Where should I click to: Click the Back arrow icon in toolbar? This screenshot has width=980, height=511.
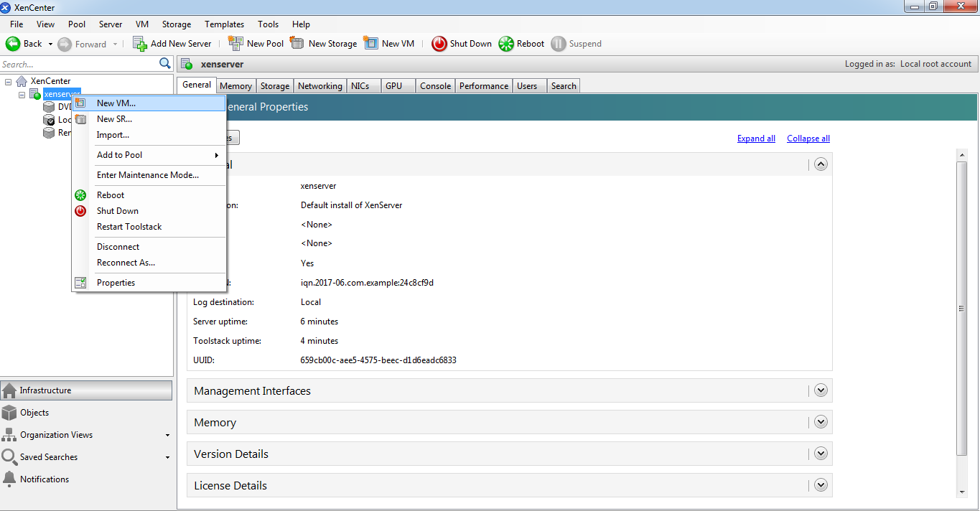tap(13, 44)
